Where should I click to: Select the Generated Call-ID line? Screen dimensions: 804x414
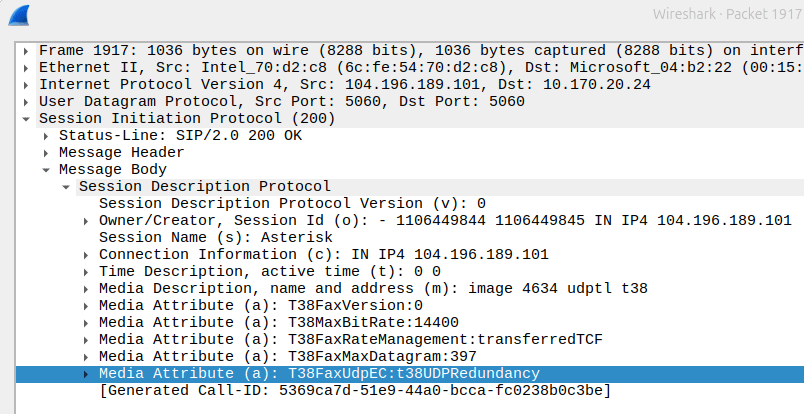(x=355, y=390)
